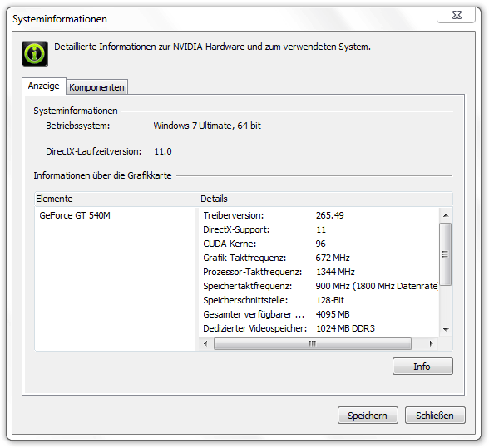
Task: Select the Anzeige tab
Action: click(43, 86)
